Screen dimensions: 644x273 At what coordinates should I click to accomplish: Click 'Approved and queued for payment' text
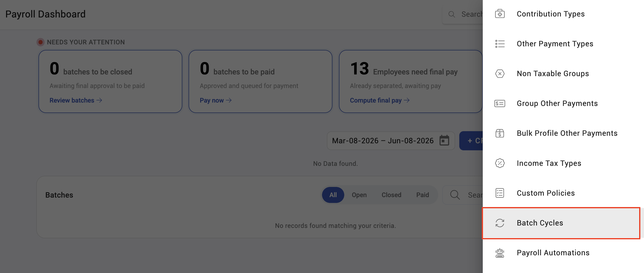point(249,86)
